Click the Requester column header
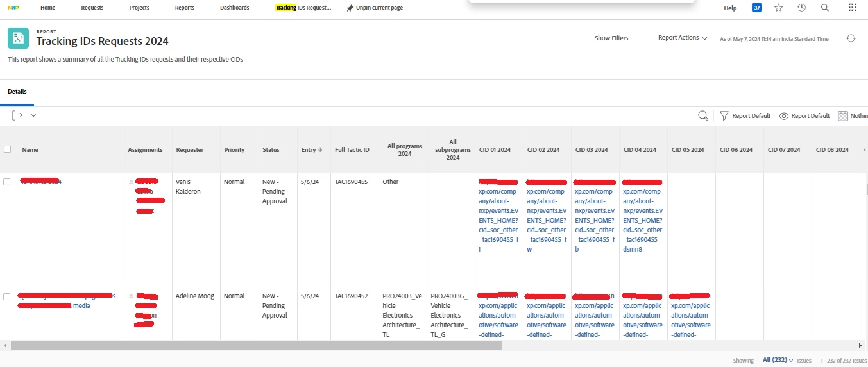The width and height of the screenshot is (868, 367). 190,150
